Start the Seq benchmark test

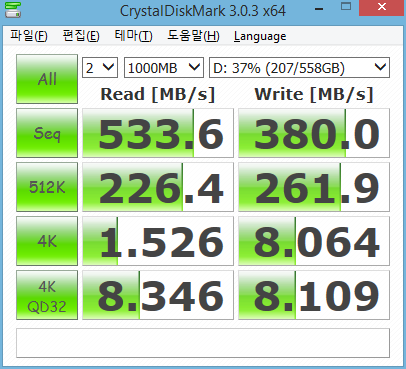pos(47,133)
